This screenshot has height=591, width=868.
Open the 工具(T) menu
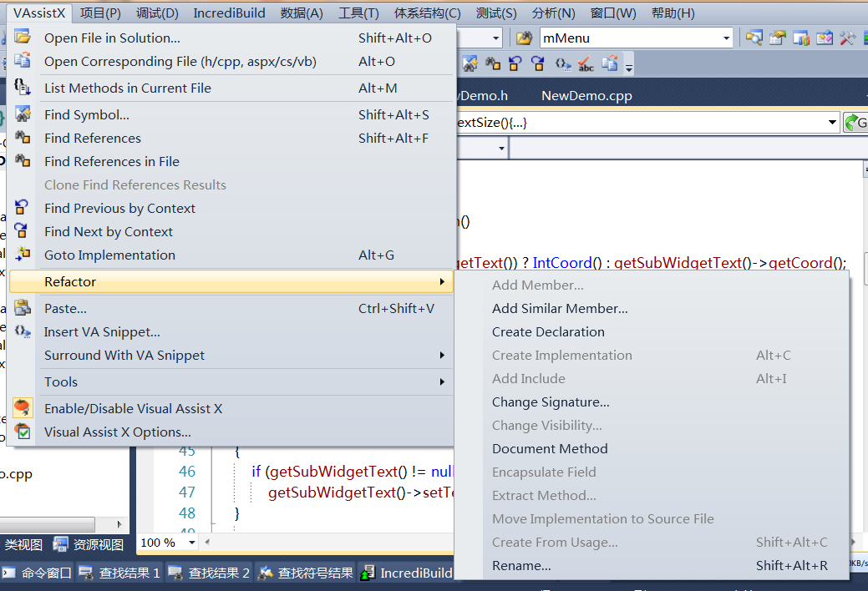tap(358, 13)
